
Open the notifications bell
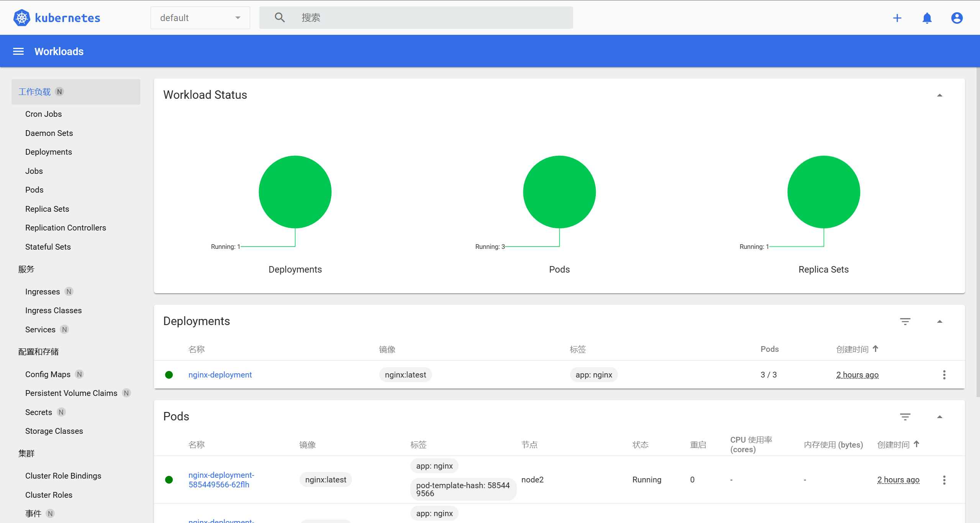coord(927,18)
